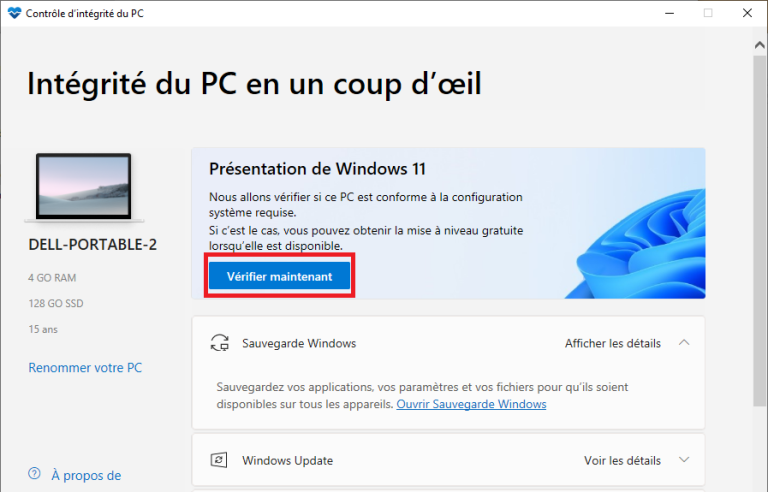Click Voir les détails for Windows Update

pyautogui.click(x=622, y=461)
